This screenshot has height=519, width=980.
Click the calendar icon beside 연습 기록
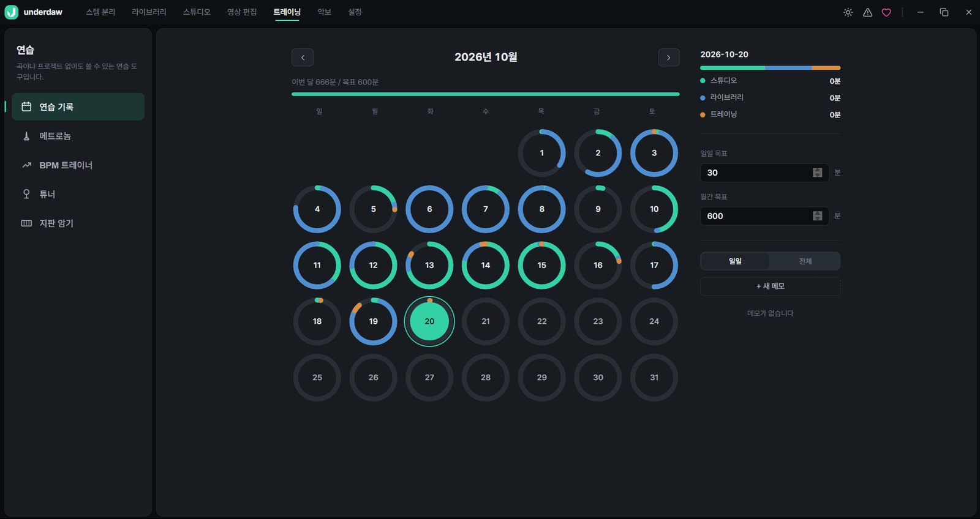pyautogui.click(x=26, y=106)
